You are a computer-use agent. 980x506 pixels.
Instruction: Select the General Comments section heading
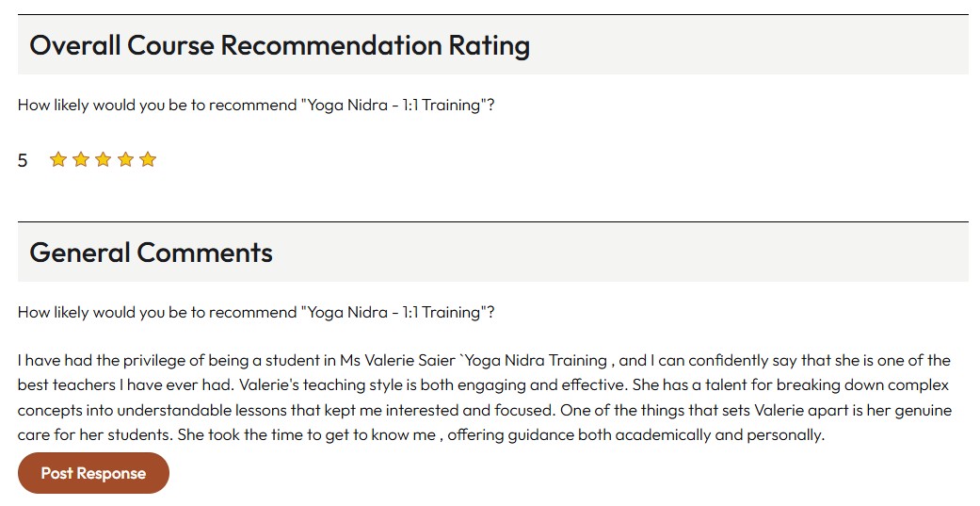(151, 253)
